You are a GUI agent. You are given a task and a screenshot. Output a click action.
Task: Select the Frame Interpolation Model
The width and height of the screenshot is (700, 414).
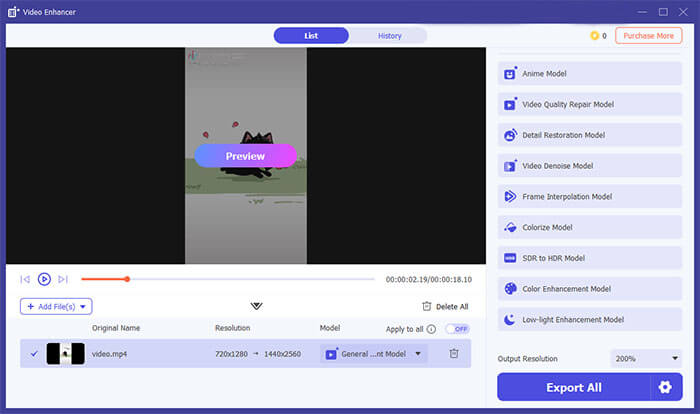pos(589,197)
